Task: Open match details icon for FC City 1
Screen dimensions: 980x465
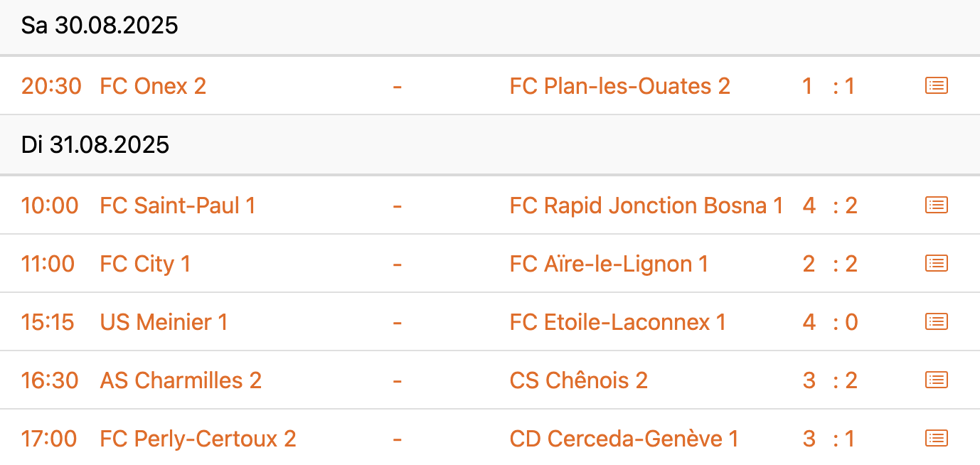Action: (936, 264)
